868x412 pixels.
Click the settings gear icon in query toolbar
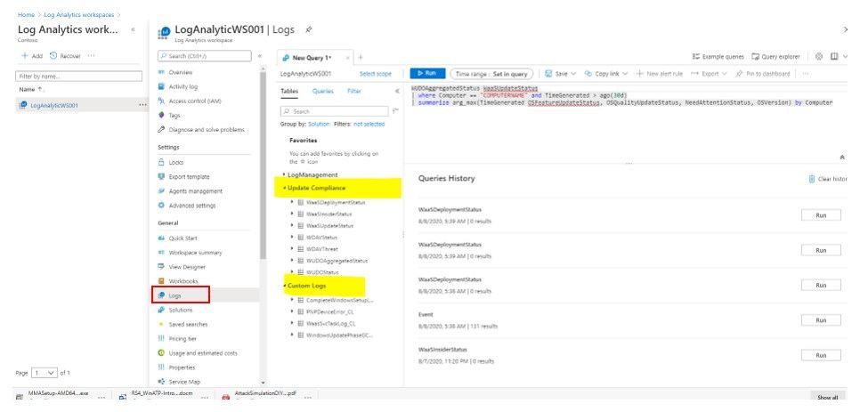(x=819, y=56)
